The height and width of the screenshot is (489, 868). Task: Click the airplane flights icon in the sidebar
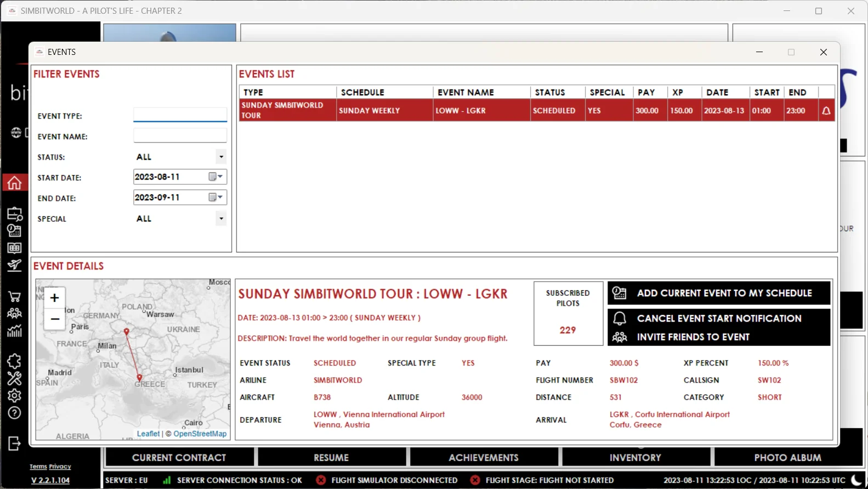14,266
